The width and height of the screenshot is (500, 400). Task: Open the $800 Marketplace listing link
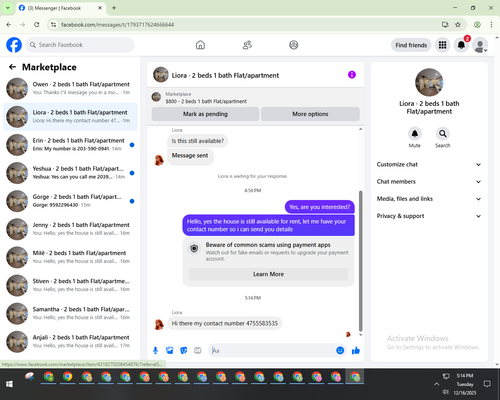tap(206, 101)
